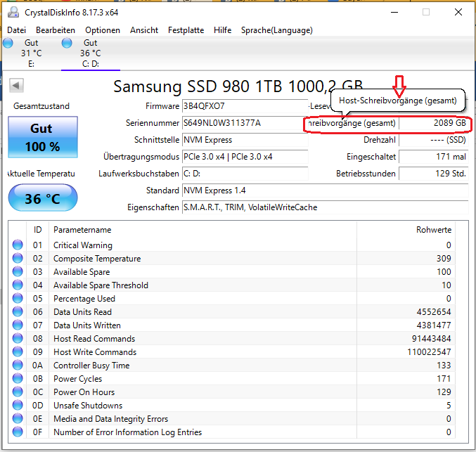Click the Standard field NVM Express 1.4
This screenshot has height=452, width=476.
click(x=325, y=191)
